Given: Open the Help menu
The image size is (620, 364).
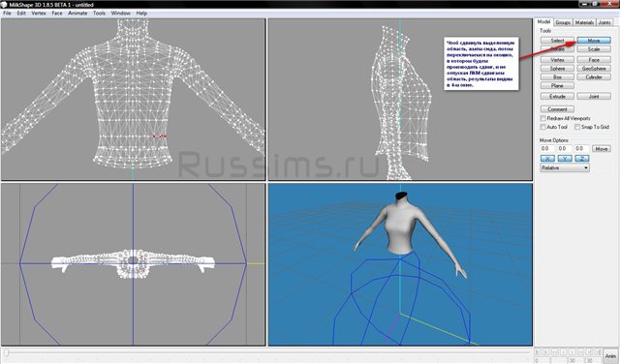Looking at the screenshot, I should click(x=141, y=13).
